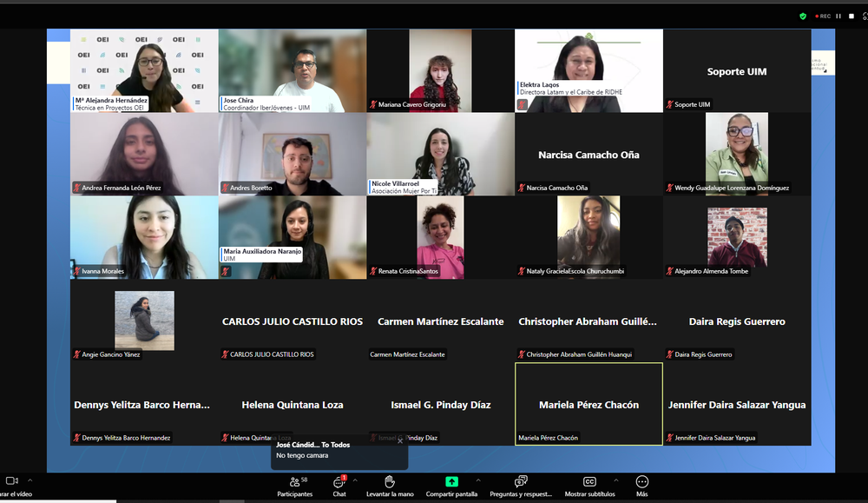868x503 pixels.
Task: Open the Chat panel
Action: (x=339, y=485)
